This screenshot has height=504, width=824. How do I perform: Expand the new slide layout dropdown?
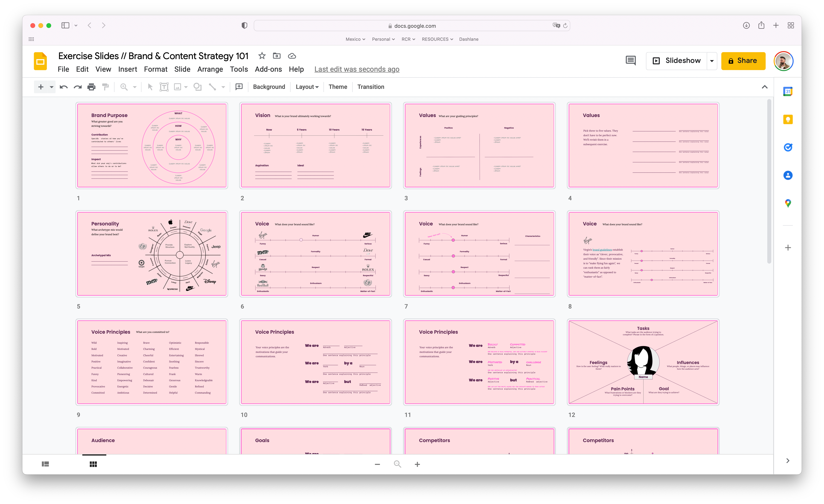52,87
